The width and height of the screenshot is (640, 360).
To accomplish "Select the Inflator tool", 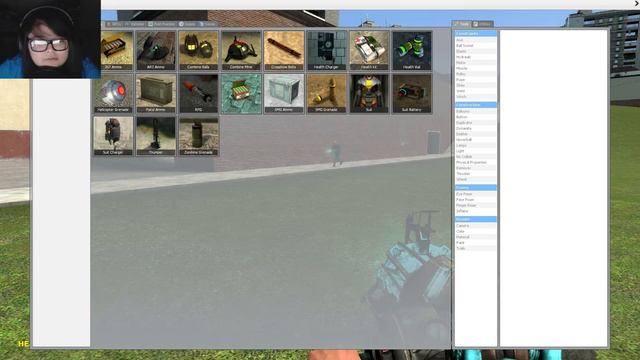I will [476, 211].
